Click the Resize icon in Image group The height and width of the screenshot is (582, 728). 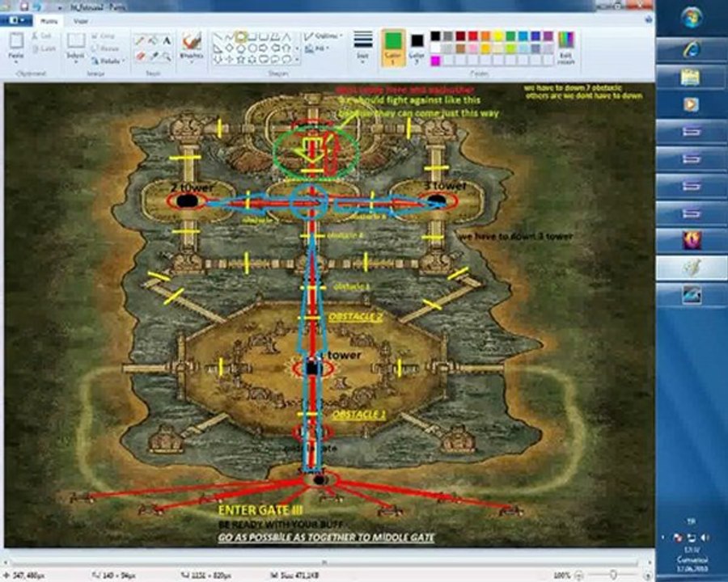pyautogui.click(x=94, y=48)
